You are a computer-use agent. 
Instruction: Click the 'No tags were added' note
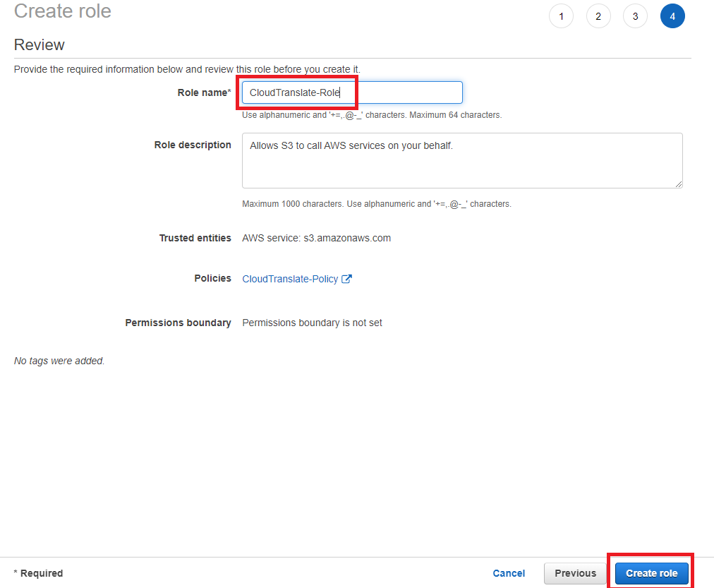[x=59, y=361]
